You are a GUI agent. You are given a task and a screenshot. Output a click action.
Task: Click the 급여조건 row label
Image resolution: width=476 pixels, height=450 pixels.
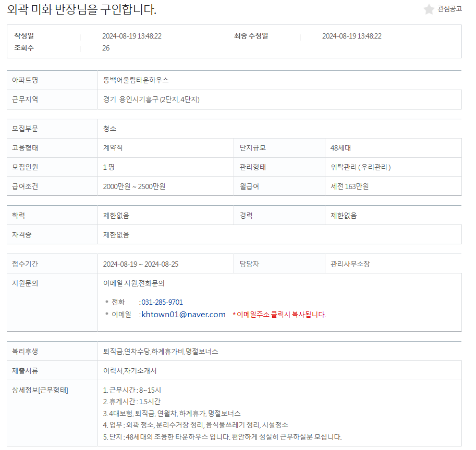[25, 186]
